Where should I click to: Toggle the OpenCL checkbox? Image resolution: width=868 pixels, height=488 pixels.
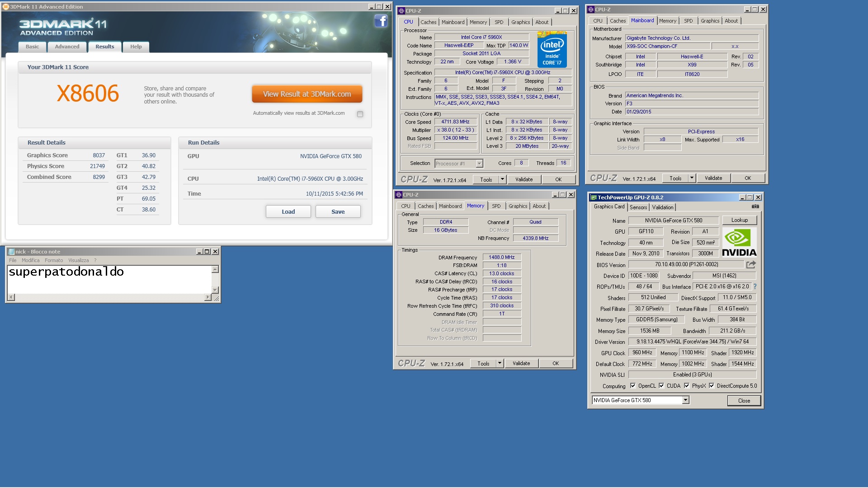(x=633, y=386)
